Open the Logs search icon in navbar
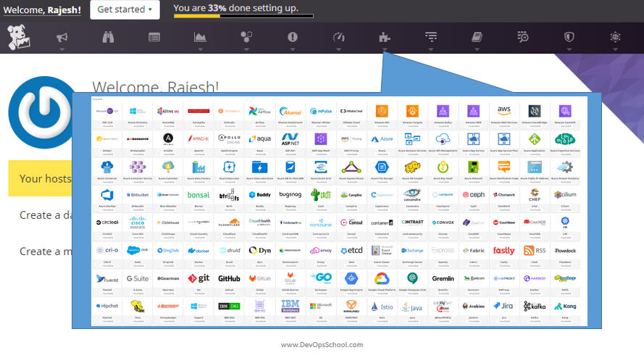 click(x=523, y=37)
